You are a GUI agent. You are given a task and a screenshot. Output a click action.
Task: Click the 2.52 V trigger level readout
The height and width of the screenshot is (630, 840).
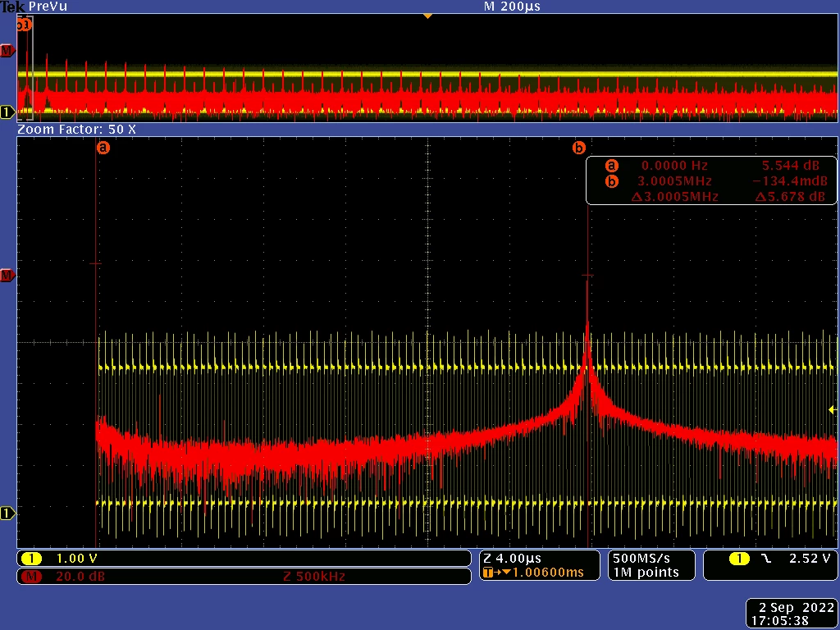[810, 559]
